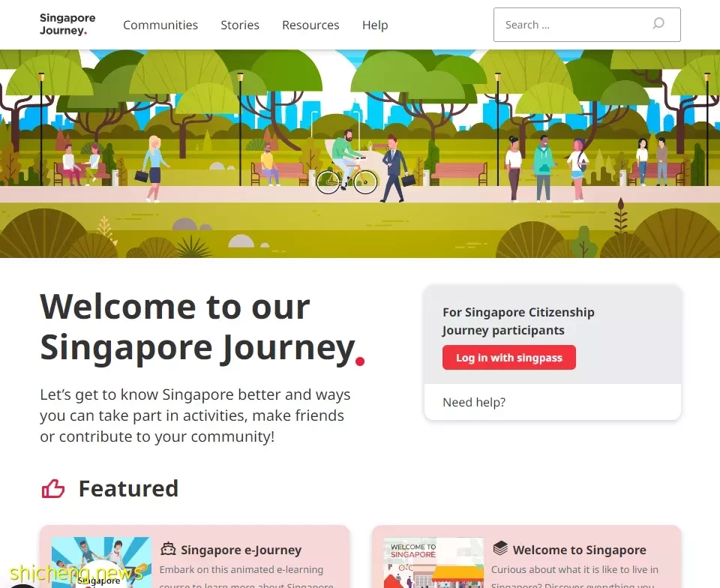Click the Welcome to Singapore stack icon
This screenshot has height=588, width=720.
point(500,548)
